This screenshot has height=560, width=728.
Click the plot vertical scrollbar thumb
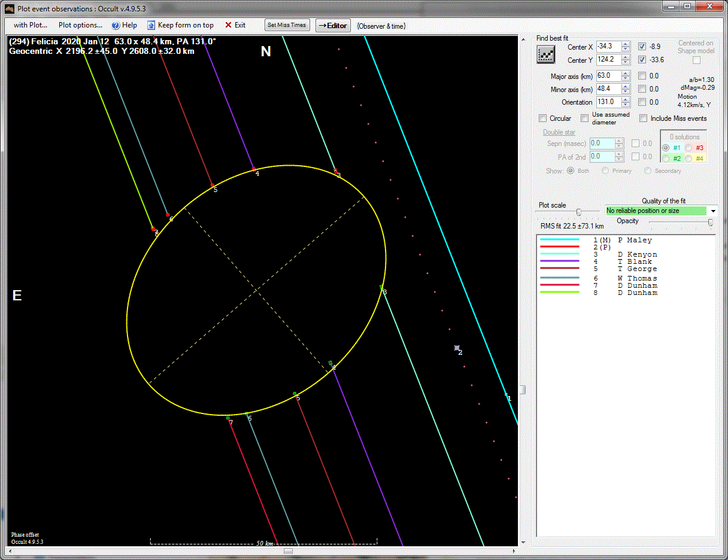[x=522, y=389]
